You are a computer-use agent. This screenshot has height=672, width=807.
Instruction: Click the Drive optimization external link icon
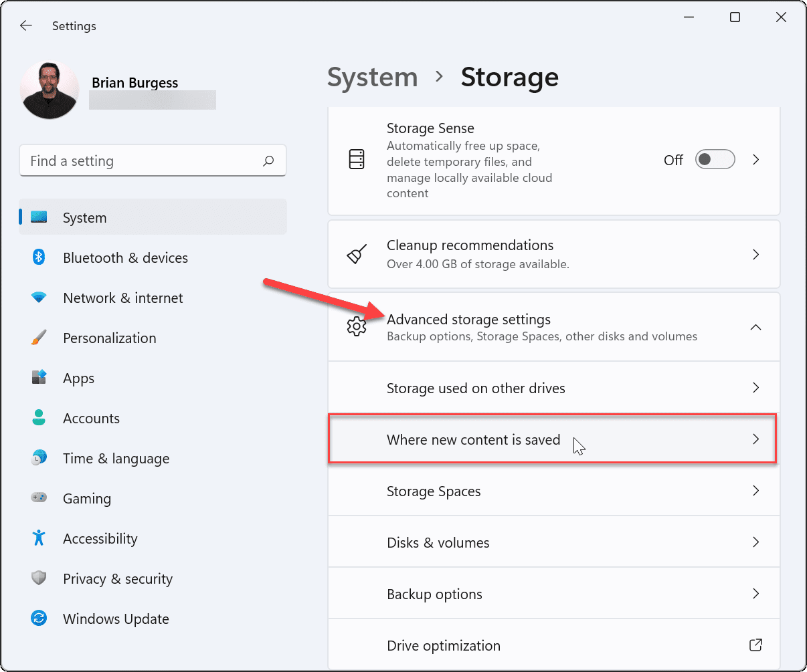[x=755, y=645]
